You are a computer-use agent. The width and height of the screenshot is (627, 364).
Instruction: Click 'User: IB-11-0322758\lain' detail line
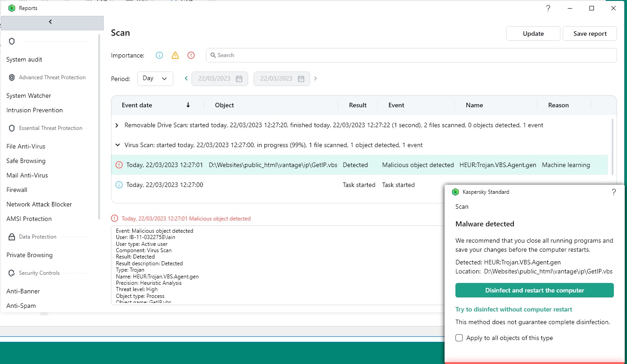tap(145, 237)
